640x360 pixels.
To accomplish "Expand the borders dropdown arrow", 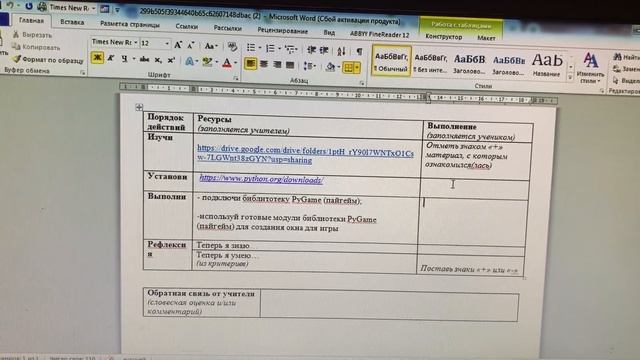I will [357, 68].
